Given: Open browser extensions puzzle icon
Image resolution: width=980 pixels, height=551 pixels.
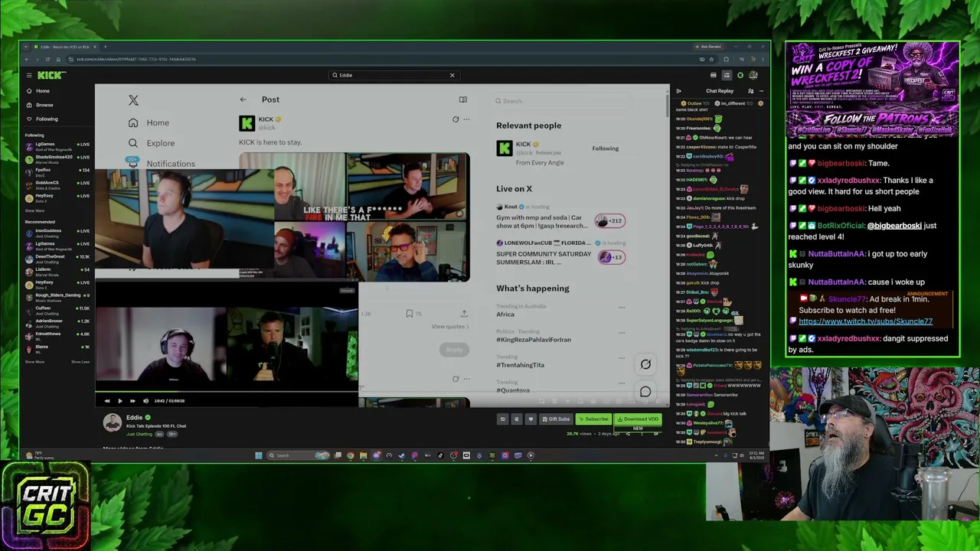Looking at the screenshot, I should coord(726,59).
